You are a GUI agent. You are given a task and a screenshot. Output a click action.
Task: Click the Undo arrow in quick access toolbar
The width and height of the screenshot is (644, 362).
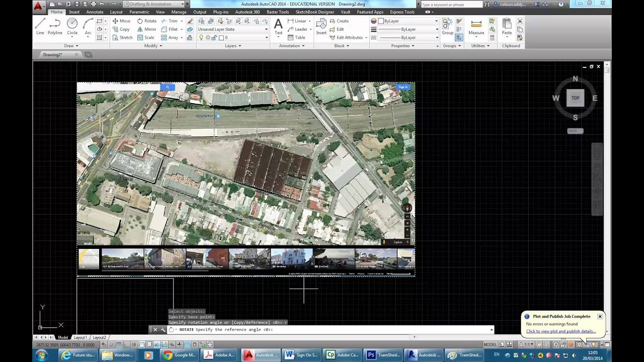pyautogui.click(x=102, y=4)
